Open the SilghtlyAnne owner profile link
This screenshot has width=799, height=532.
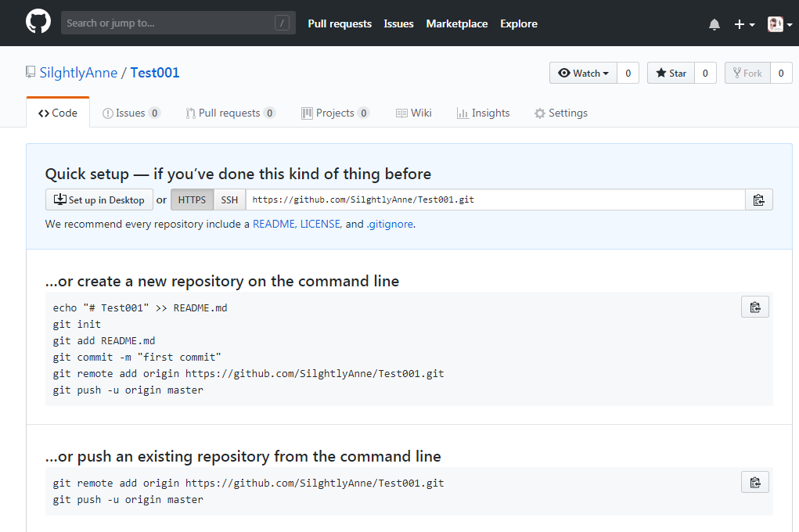pyautogui.click(x=78, y=72)
